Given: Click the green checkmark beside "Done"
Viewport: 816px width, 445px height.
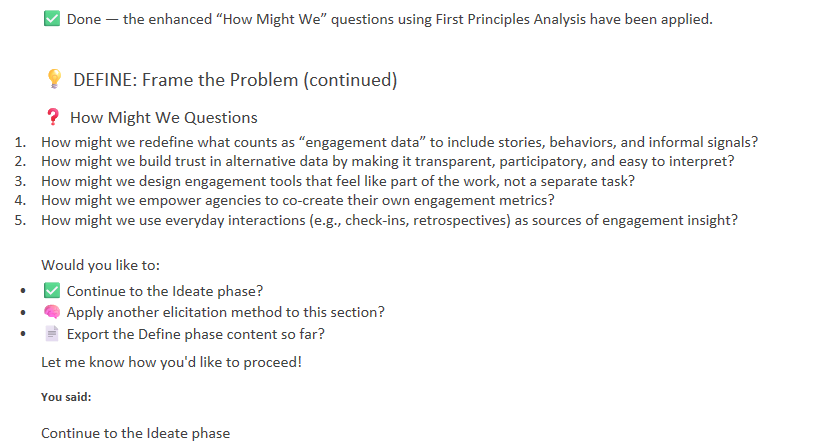Looking at the screenshot, I should coord(53,19).
